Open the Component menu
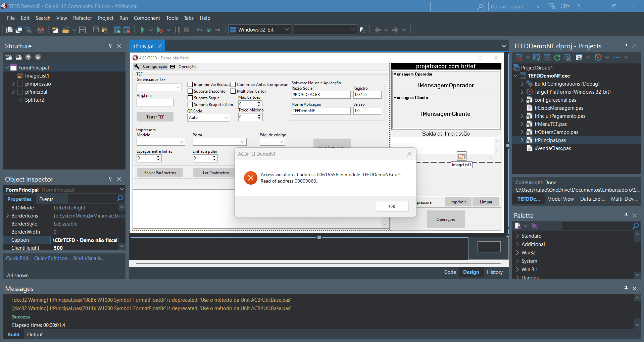Image resolution: width=644 pixels, height=342 pixels. click(147, 18)
